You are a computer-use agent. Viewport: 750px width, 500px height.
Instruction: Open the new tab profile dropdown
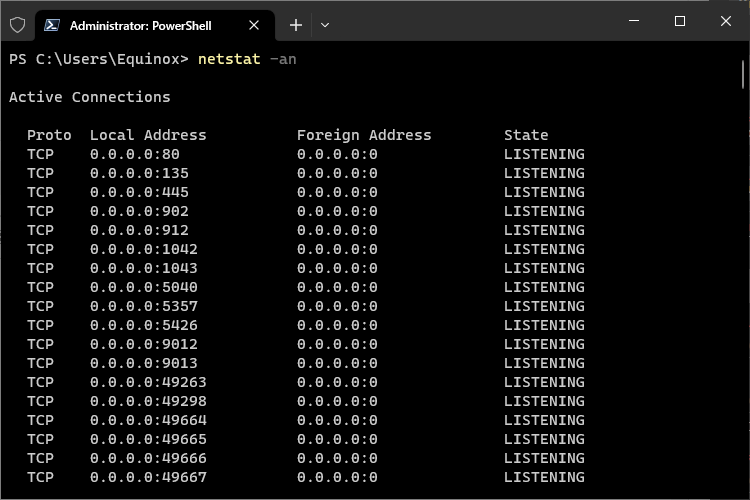click(325, 25)
